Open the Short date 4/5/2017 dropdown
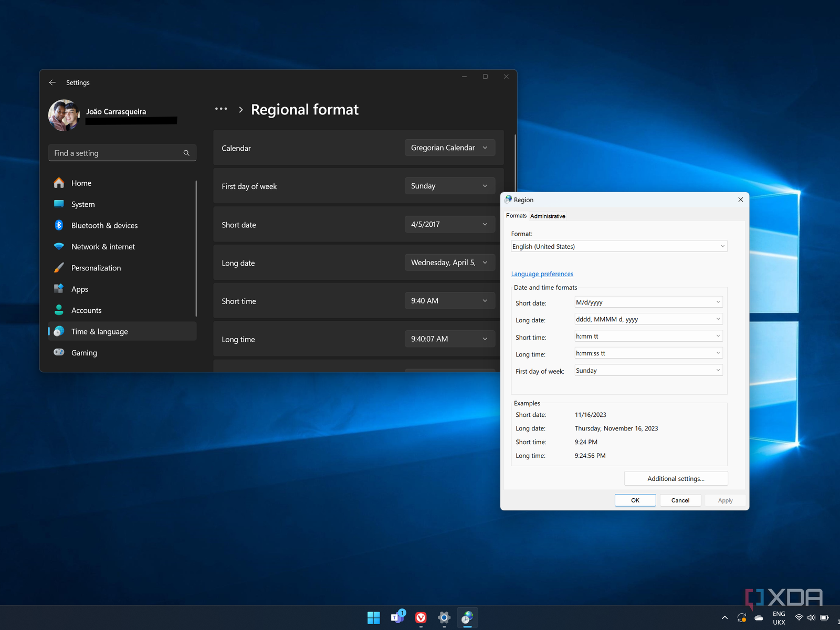This screenshot has height=630, width=840. tap(449, 224)
